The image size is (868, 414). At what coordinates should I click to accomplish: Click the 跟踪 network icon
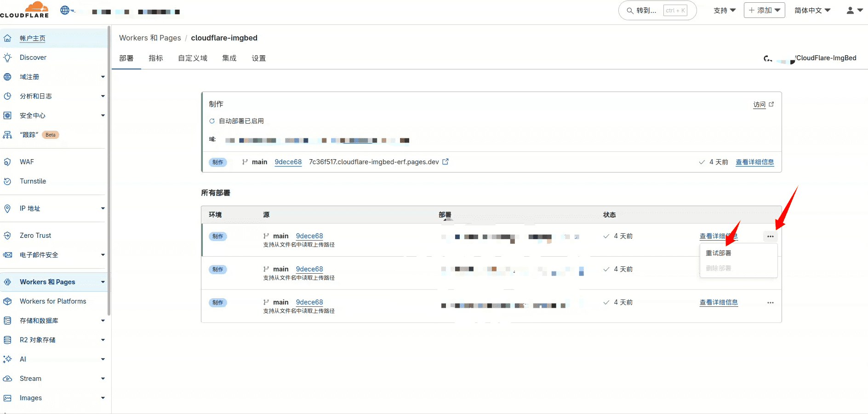pyautogui.click(x=7, y=135)
